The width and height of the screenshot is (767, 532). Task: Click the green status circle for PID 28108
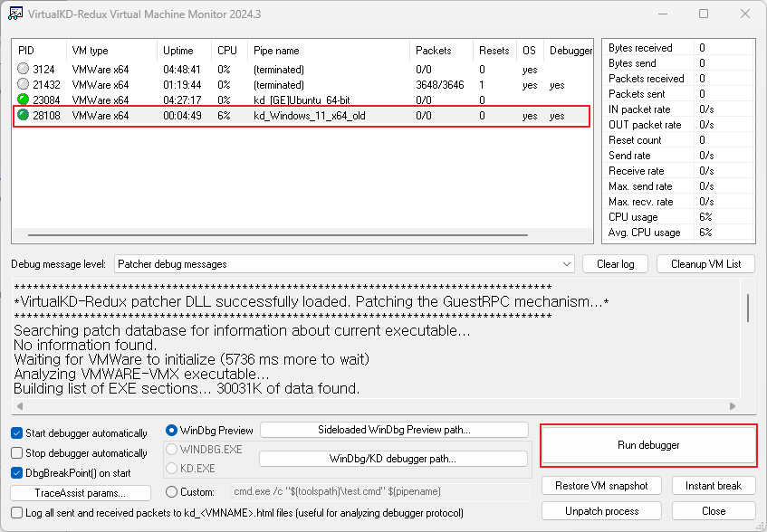tap(23, 115)
